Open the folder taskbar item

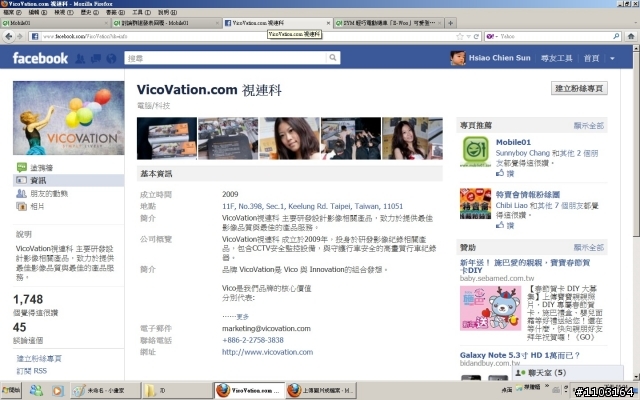click(177, 391)
